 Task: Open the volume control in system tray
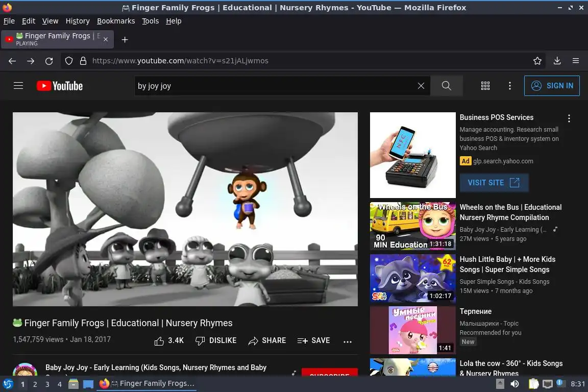point(514,384)
